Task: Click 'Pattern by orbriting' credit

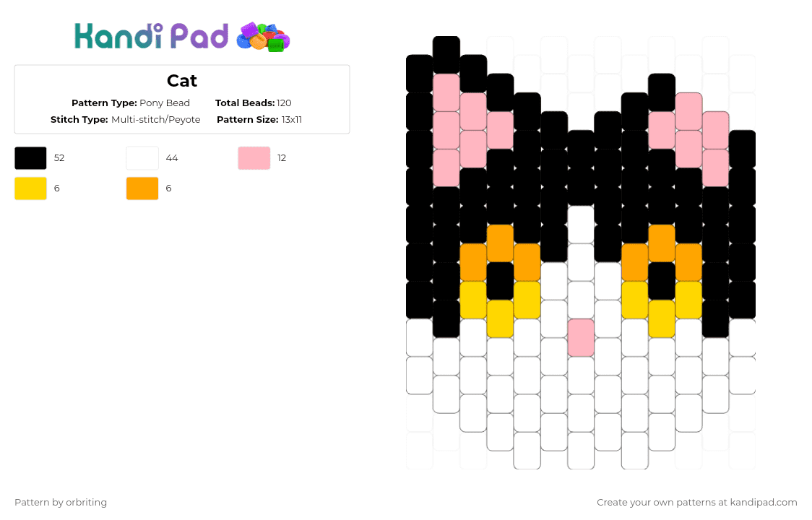Action: coord(61,503)
